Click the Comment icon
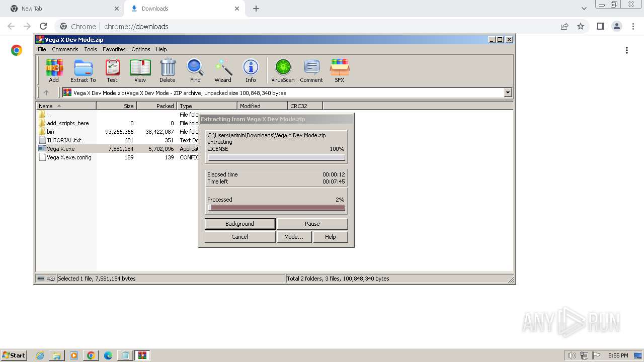 pos(311,70)
